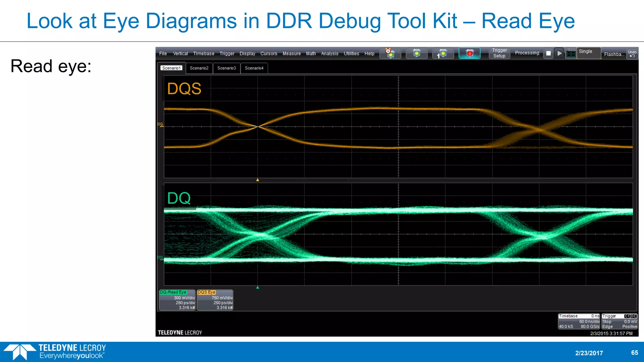Open the Display menu
Image resolution: width=644 pixels, height=362 pixels.
click(247, 53)
